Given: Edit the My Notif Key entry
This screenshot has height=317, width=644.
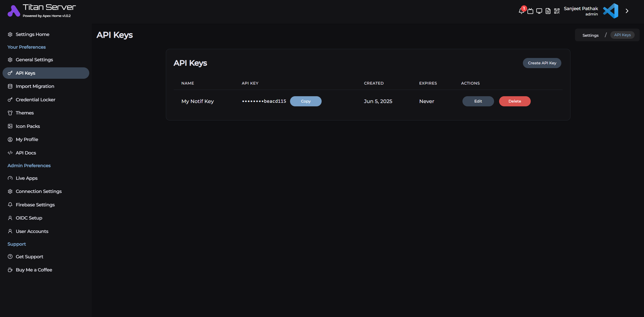Looking at the screenshot, I should coord(478,101).
